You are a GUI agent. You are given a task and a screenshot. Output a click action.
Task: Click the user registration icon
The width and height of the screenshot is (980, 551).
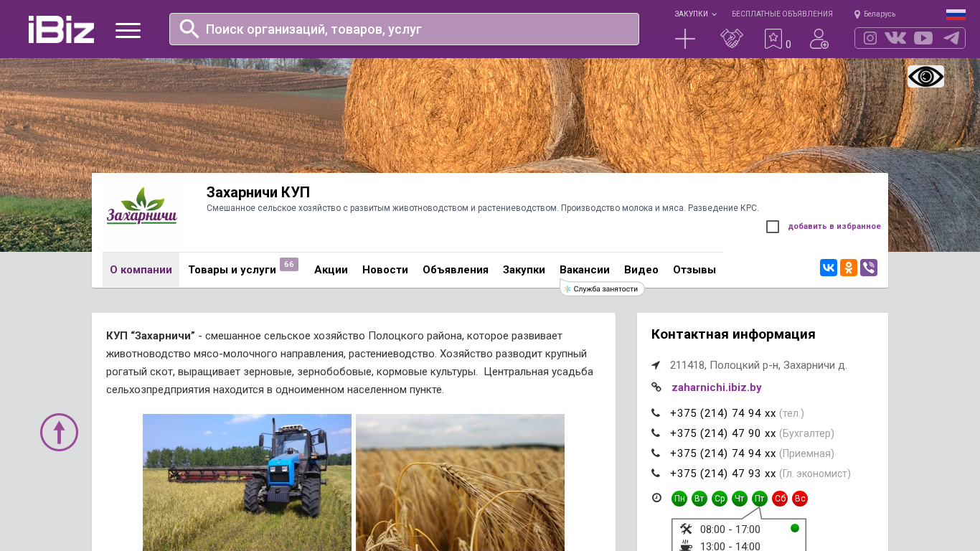[x=819, y=39]
